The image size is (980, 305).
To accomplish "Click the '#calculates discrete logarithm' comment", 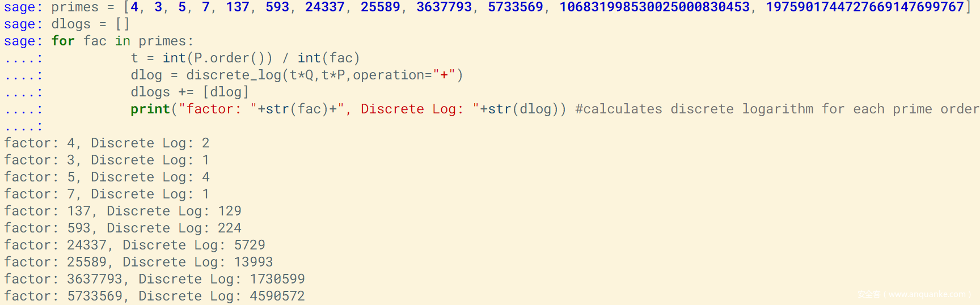I will point(694,109).
